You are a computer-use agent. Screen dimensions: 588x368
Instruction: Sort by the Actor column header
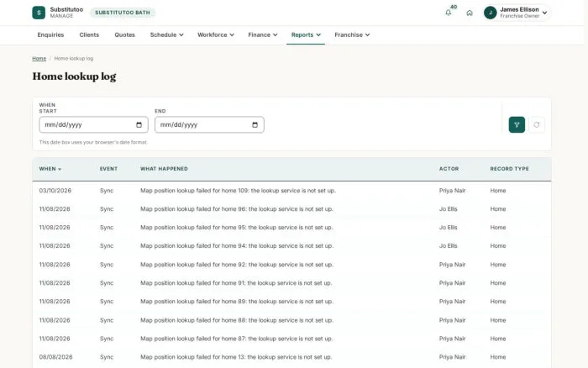click(449, 169)
